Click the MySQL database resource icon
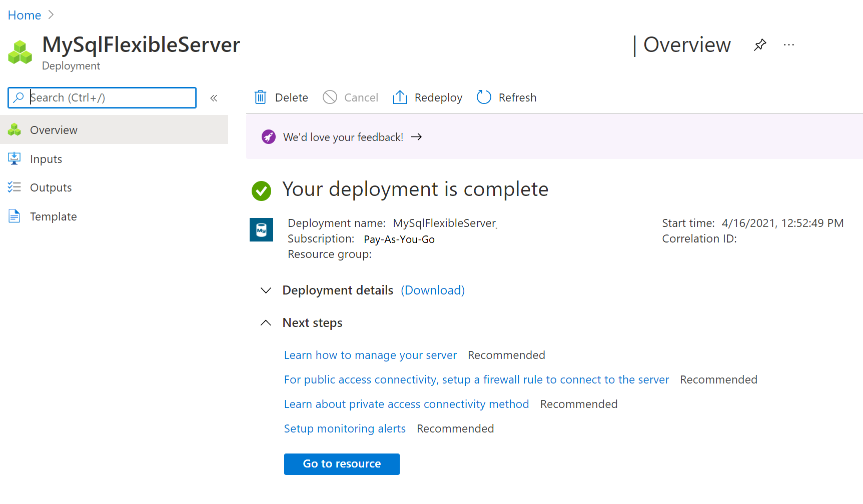The height and width of the screenshot is (504, 863). tap(261, 230)
